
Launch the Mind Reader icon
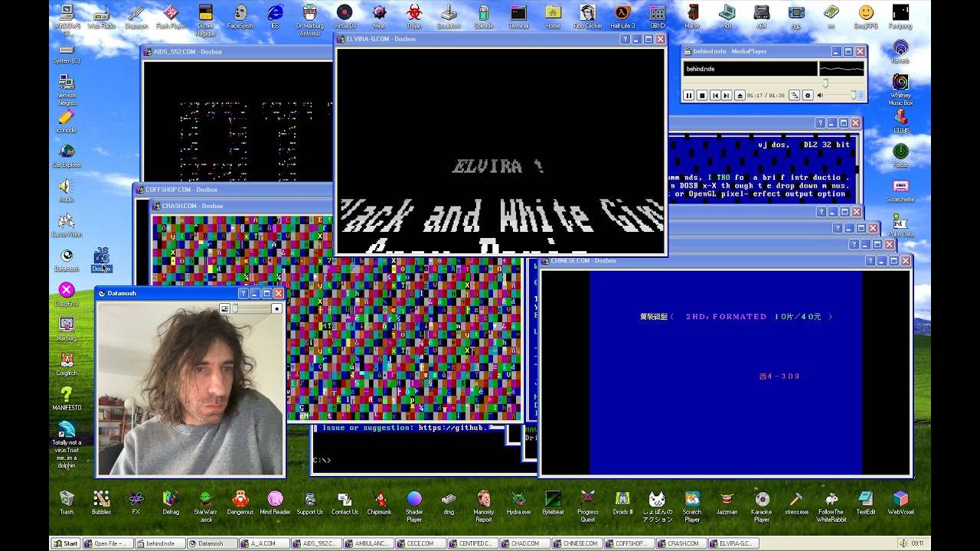point(275,503)
